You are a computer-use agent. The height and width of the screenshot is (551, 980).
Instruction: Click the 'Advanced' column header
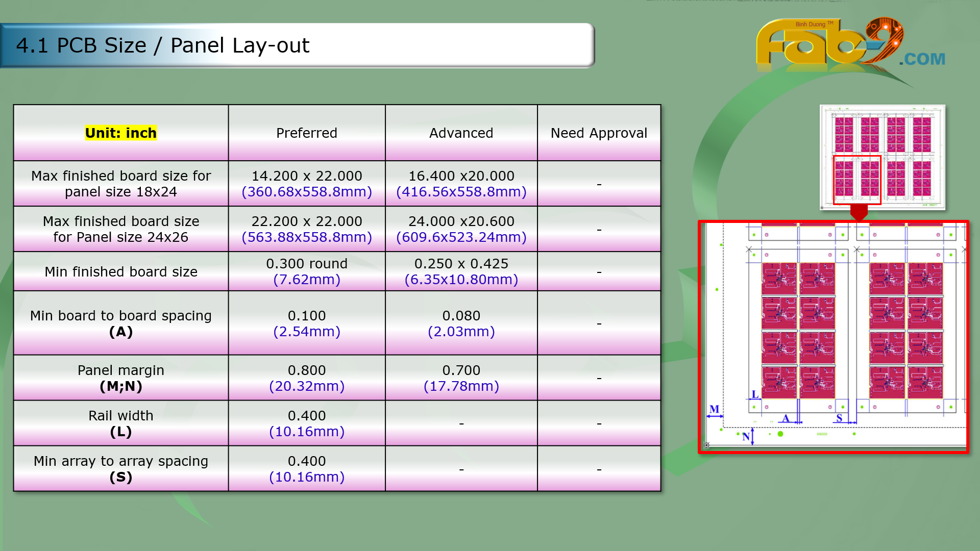pos(461,133)
